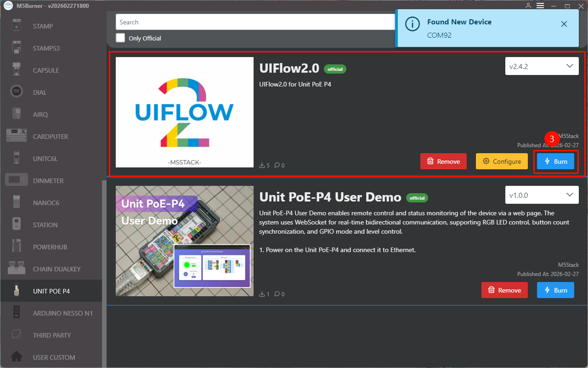Click download count icon on User Demo card
The image size is (588, 368).
coord(262,294)
